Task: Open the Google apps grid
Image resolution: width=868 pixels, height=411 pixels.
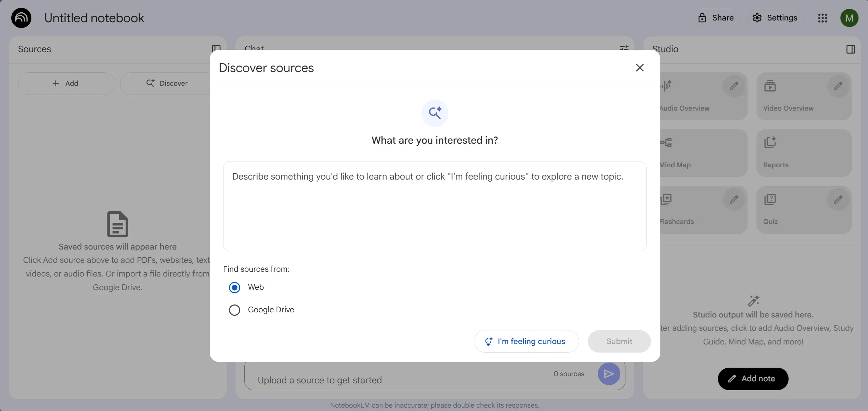Action: [823, 18]
